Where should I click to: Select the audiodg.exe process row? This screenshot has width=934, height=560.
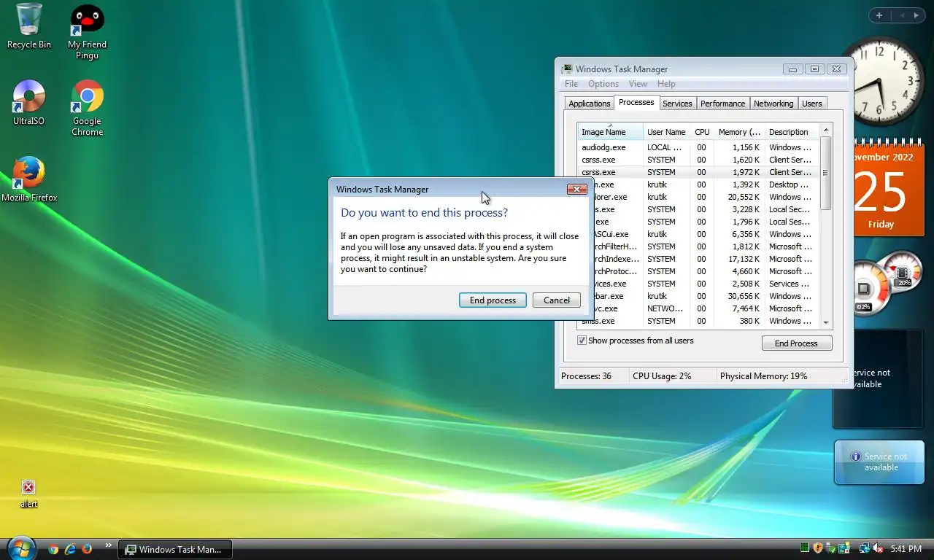pos(699,147)
